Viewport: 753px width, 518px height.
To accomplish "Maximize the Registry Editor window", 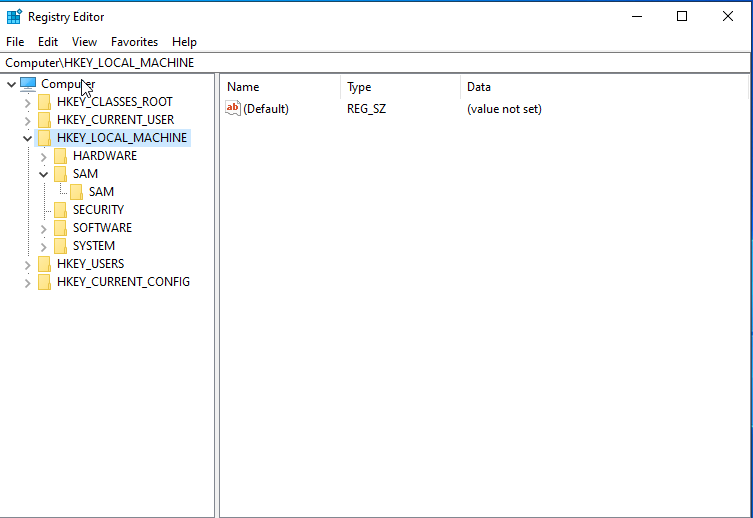I will pyautogui.click(x=682, y=16).
